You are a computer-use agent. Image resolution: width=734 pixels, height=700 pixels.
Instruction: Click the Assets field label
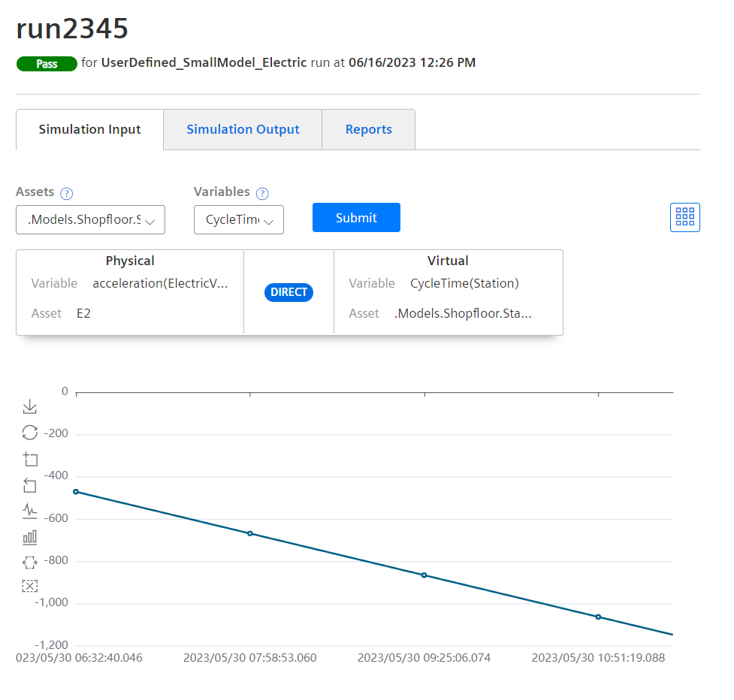tap(35, 192)
